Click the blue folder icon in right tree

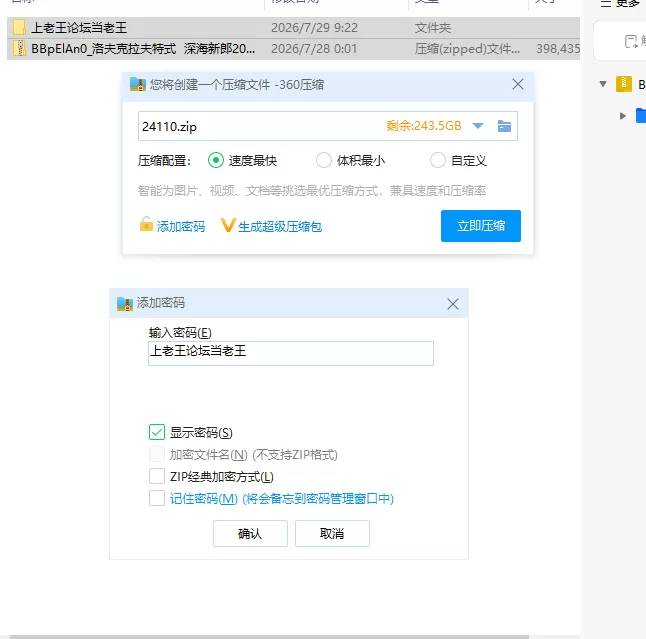point(641,115)
